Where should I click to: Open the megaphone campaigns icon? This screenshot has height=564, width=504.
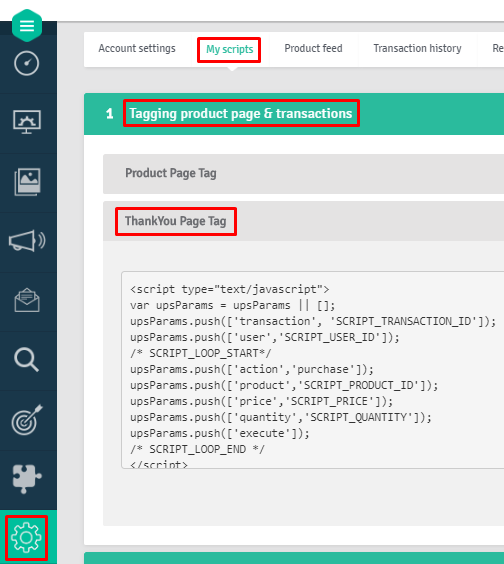pos(27,241)
